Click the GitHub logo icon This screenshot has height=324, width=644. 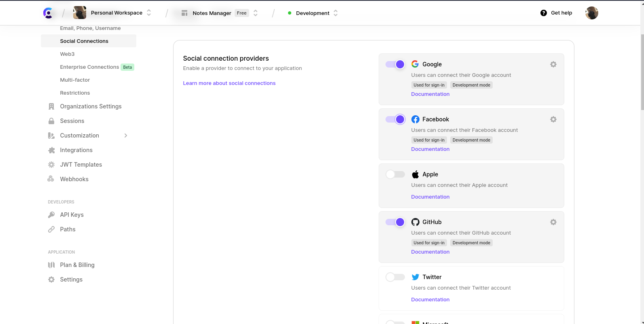415,222
